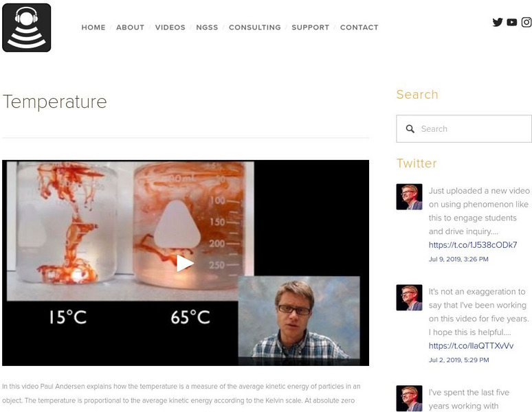Open the VIDEOS menu

pos(170,27)
